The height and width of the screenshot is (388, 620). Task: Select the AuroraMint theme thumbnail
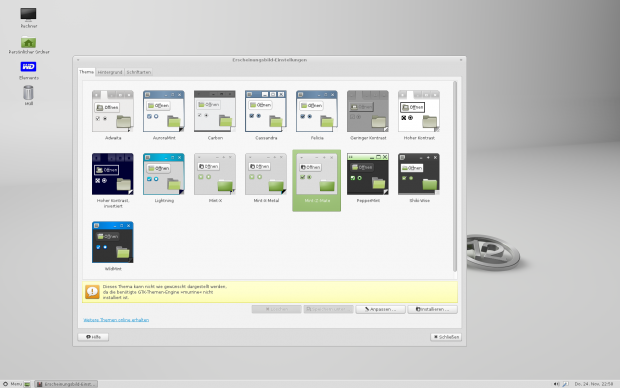(x=164, y=112)
